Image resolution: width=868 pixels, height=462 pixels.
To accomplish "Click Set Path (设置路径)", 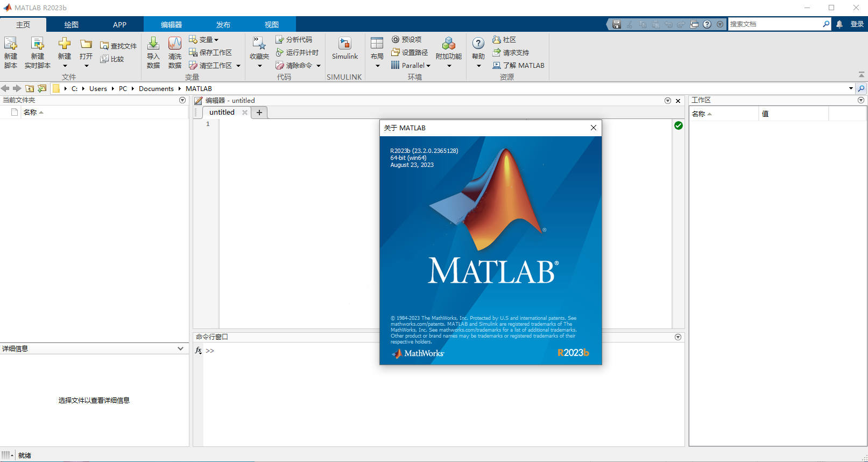I will click(410, 53).
